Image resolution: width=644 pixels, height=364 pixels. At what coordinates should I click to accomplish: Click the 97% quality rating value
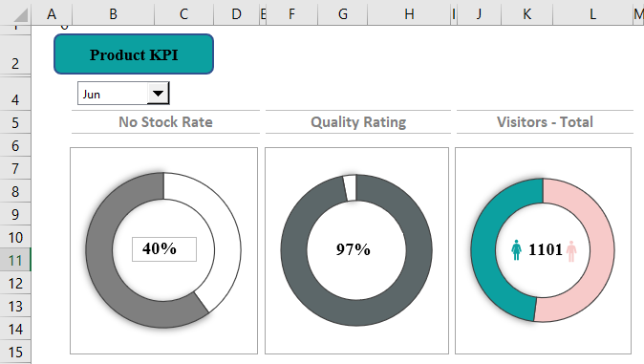tap(353, 249)
